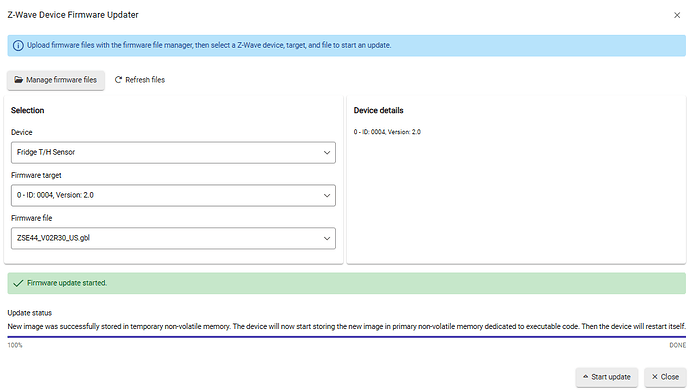Click the Selection heading
690x390 pixels.
pos(27,110)
